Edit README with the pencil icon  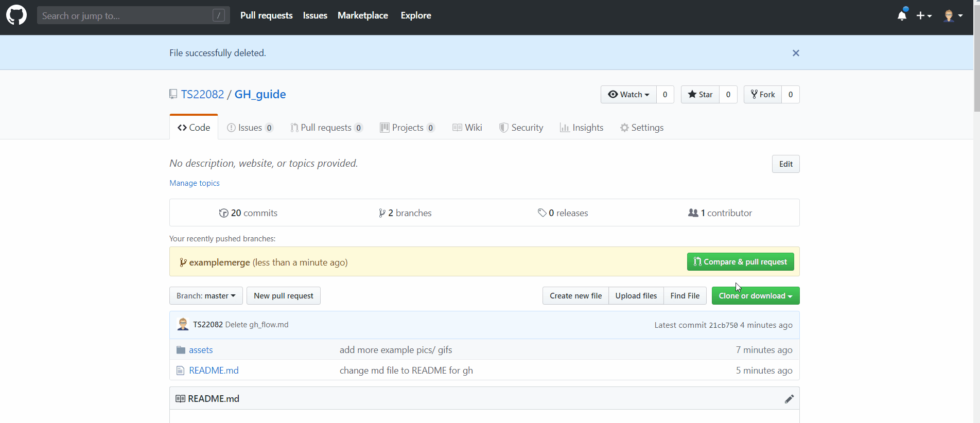789,399
